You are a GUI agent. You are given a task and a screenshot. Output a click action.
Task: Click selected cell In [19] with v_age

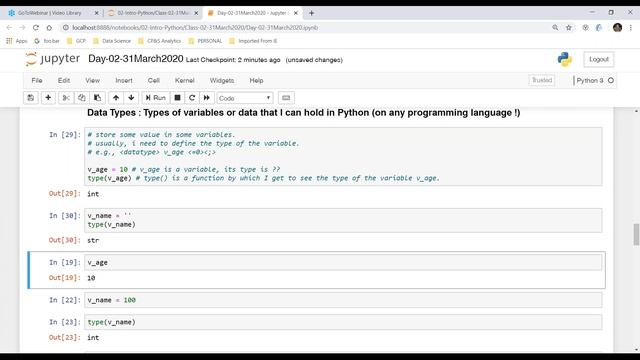[343, 262]
